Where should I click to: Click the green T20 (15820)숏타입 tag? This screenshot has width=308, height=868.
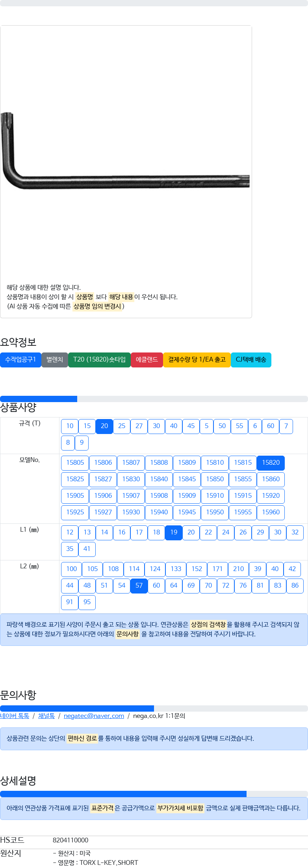pos(99,360)
